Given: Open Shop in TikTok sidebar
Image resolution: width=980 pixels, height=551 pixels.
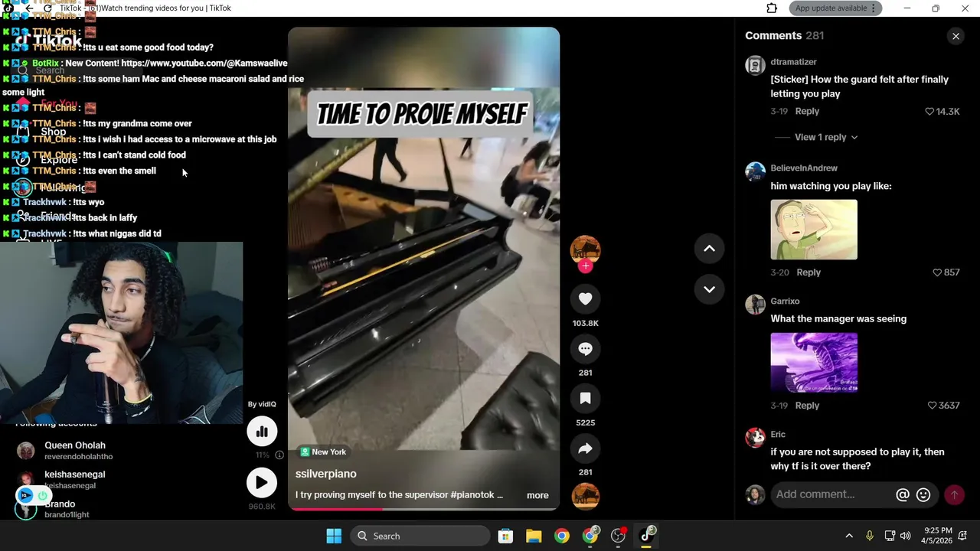Looking at the screenshot, I should 53,132.
